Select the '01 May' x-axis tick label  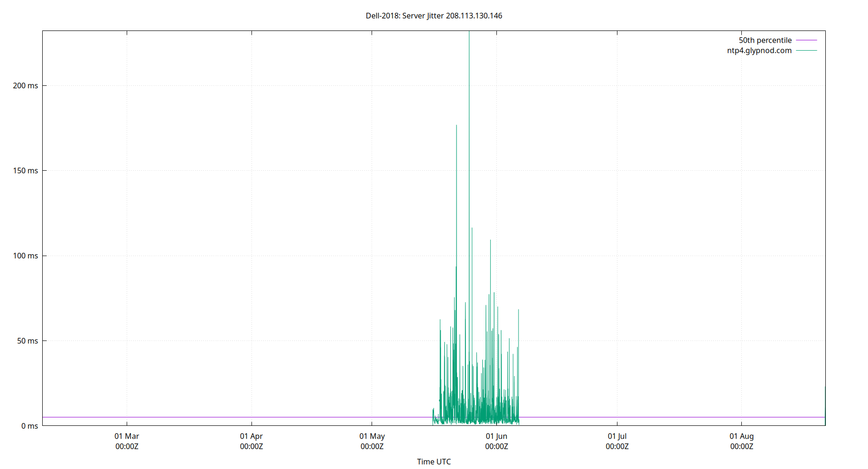point(373,436)
